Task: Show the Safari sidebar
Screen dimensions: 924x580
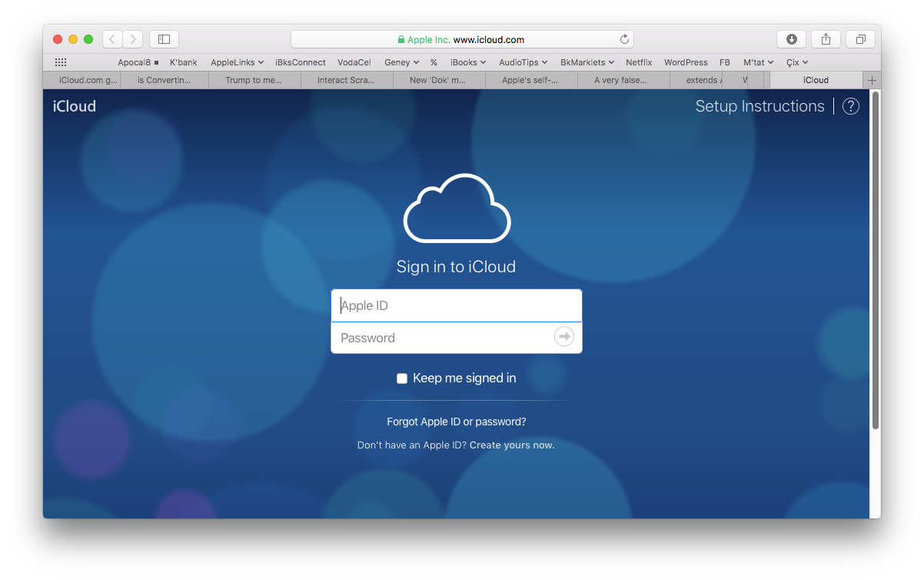Action: pyautogui.click(x=164, y=39)
